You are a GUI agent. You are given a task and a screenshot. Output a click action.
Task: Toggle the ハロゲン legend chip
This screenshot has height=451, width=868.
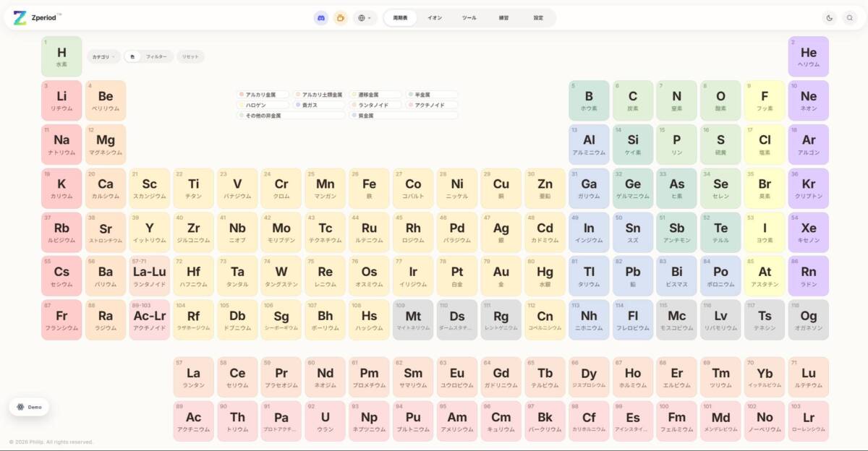263,105
